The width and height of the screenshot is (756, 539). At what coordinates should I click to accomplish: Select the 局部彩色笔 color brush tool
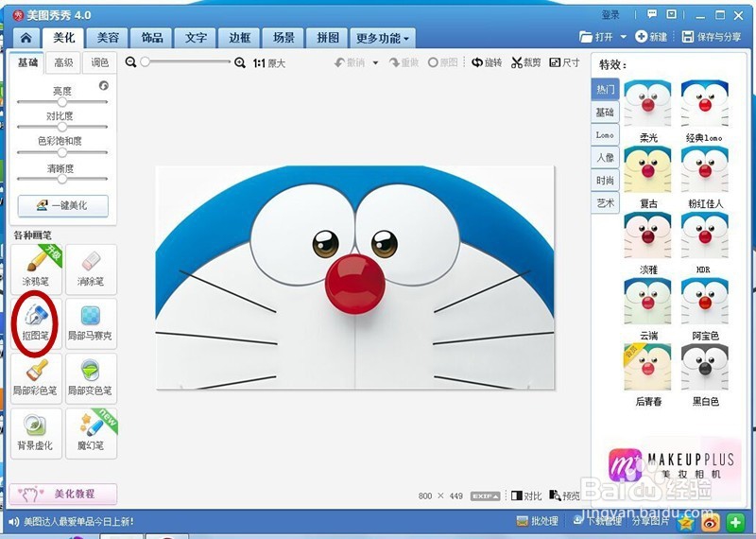pos(36,379)
